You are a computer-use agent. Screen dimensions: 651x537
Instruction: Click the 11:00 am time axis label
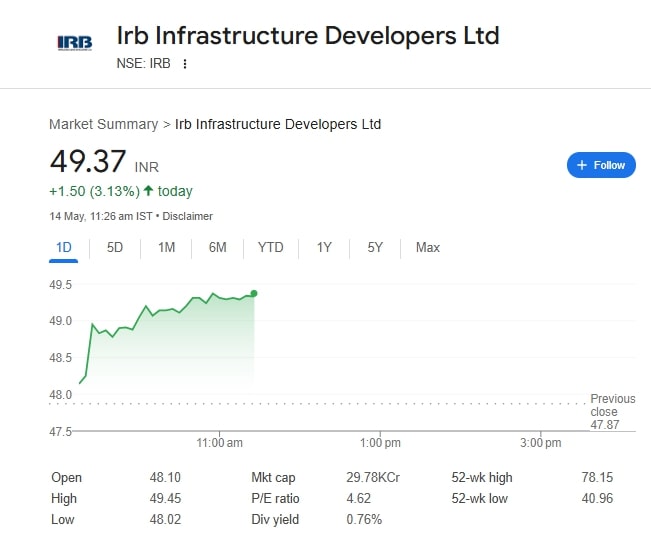tap(219, 443)
